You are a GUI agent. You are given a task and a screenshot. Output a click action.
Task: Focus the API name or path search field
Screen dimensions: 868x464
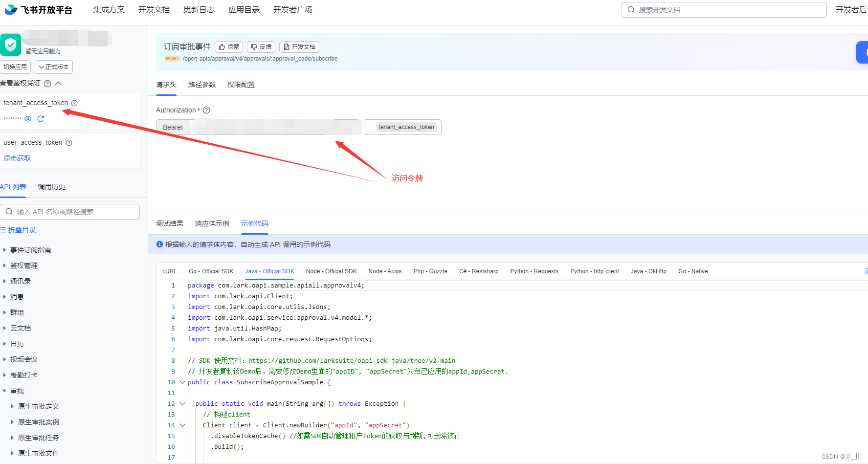(x=70, y=212)
